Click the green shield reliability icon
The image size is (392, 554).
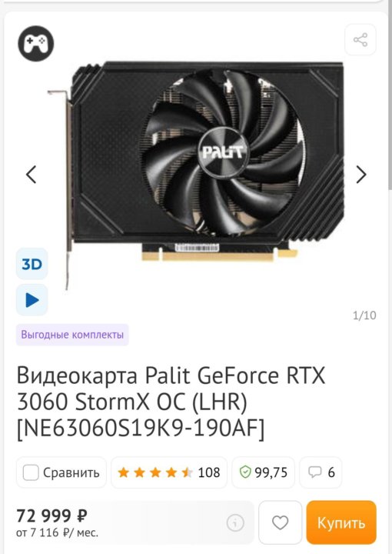click(245, 472)
